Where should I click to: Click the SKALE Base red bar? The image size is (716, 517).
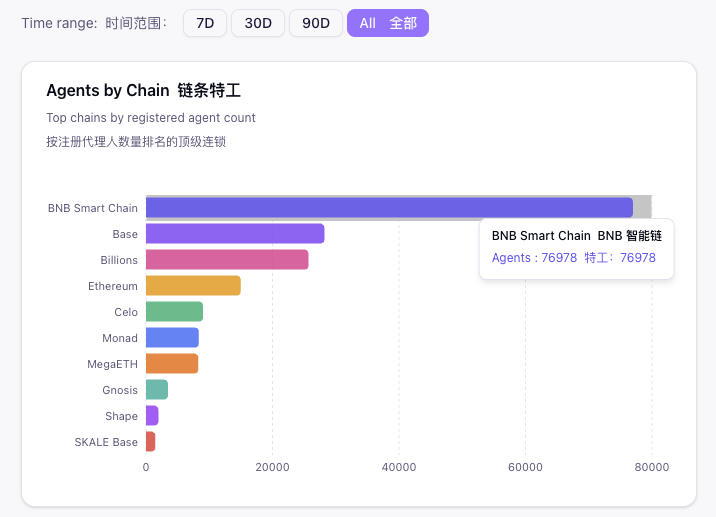pyautogui.click(x=151, y=442)
